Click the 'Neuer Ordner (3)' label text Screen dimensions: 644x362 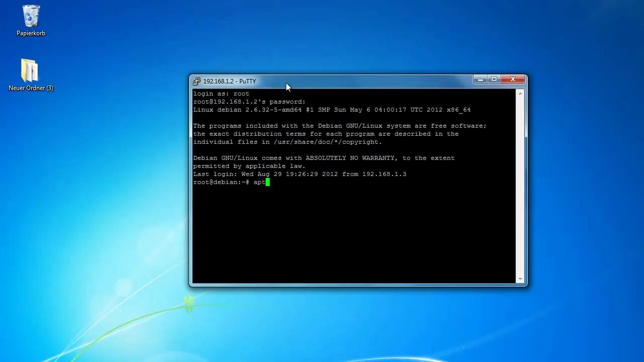(31, 88)
